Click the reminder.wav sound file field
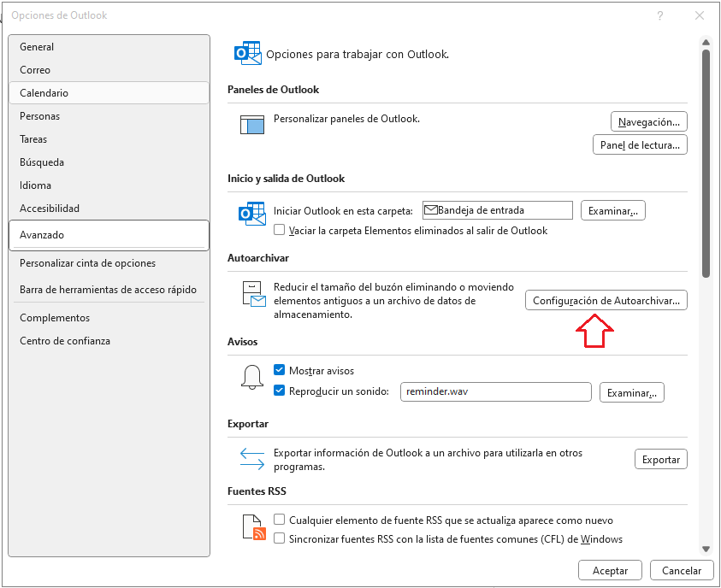Screen dimensions: 721x588 (x=496, y=391)
